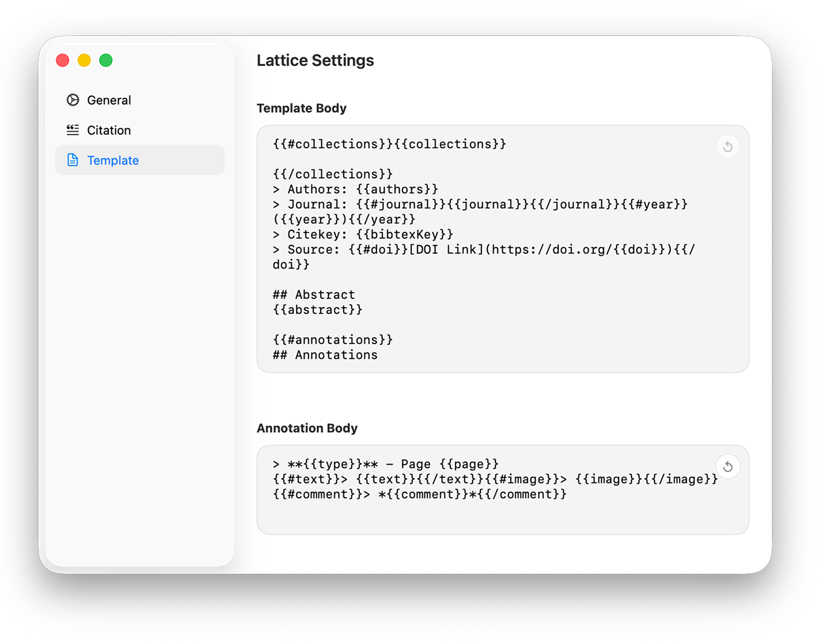Open the General settings pane
The height and width of the screenshot is (644, 825).
[139, 100]
